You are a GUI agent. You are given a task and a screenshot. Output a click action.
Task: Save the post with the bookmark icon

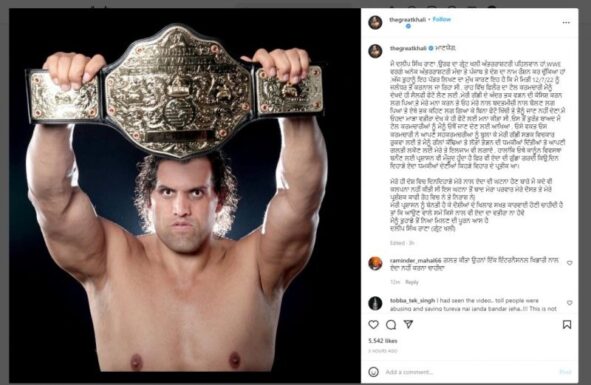567,325
